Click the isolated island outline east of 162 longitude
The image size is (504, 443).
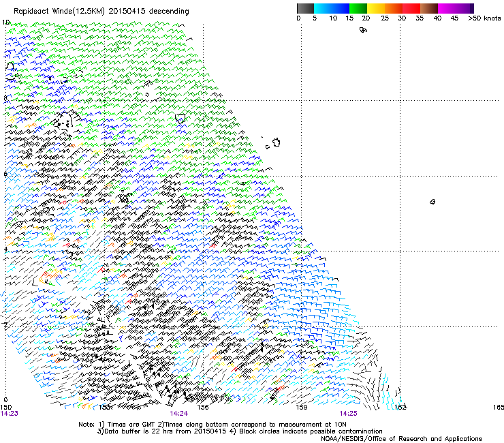432,202
